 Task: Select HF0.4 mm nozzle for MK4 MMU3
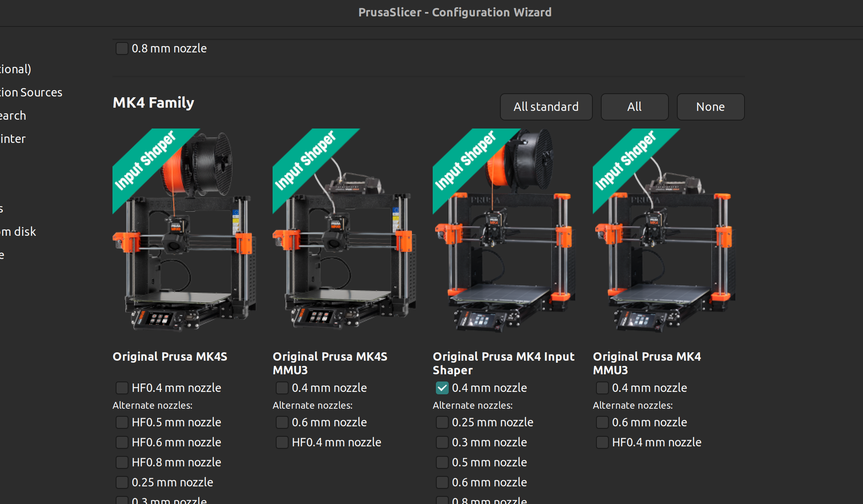point(602,442)
